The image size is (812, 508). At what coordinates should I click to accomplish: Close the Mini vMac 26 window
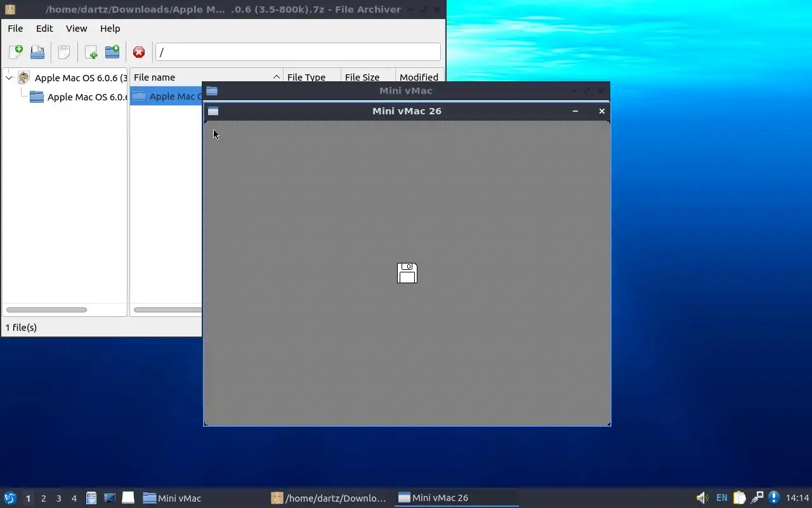click(602, 111)
